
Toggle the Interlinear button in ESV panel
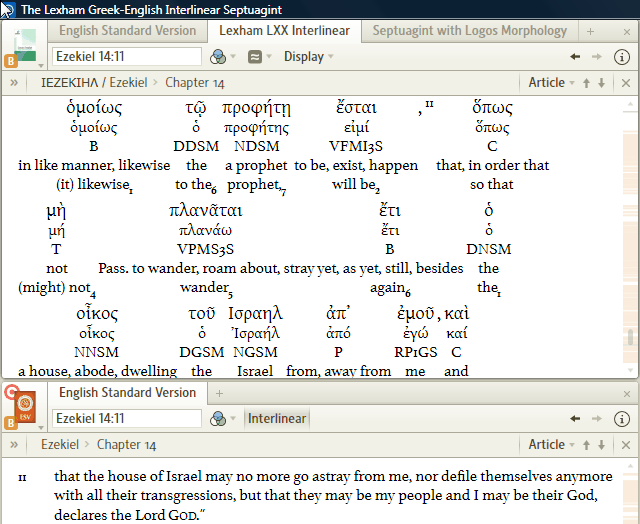coord(277,418)
